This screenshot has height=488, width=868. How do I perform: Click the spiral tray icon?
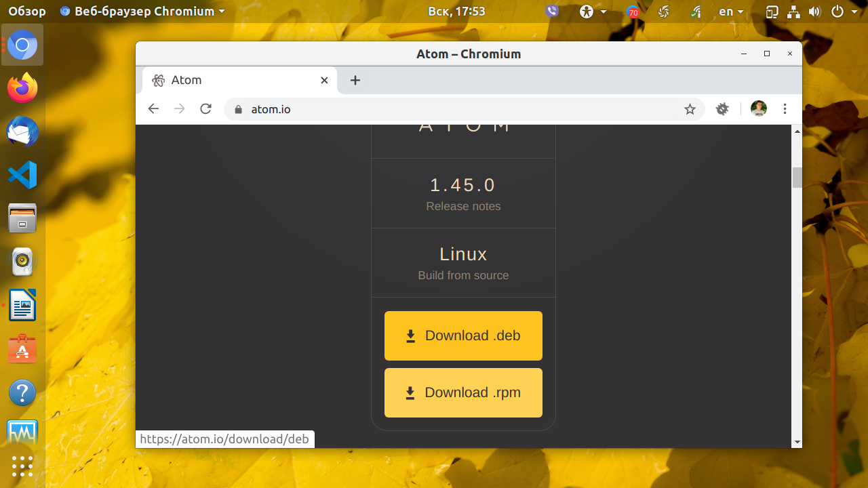pos(664,12)
